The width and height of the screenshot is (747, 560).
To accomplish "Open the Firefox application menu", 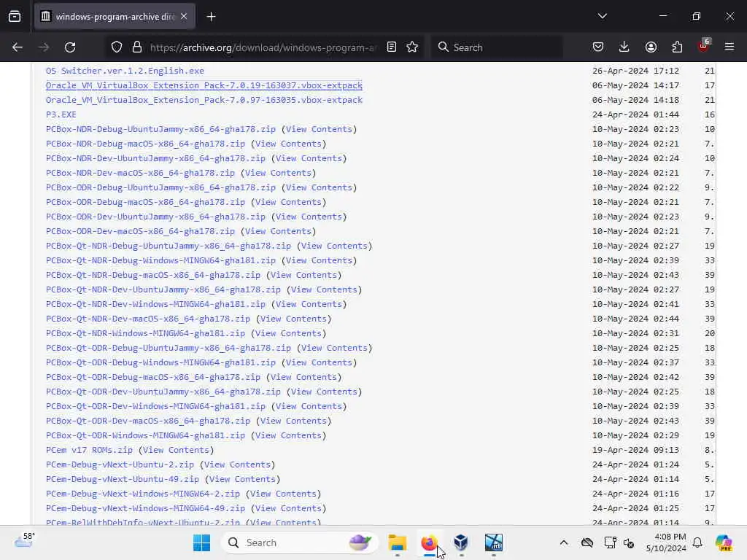I will point(729,47).
